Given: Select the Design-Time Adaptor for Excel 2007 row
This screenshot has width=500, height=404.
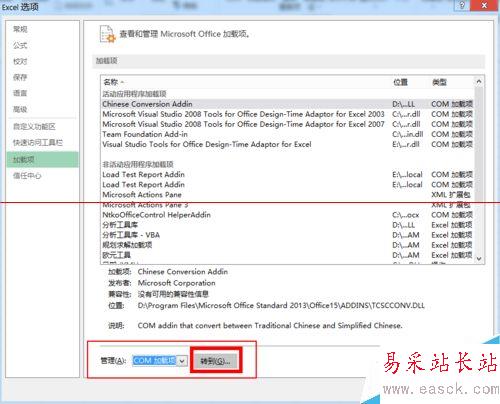Looking at the screenshot, I should (x=288, y=124).
